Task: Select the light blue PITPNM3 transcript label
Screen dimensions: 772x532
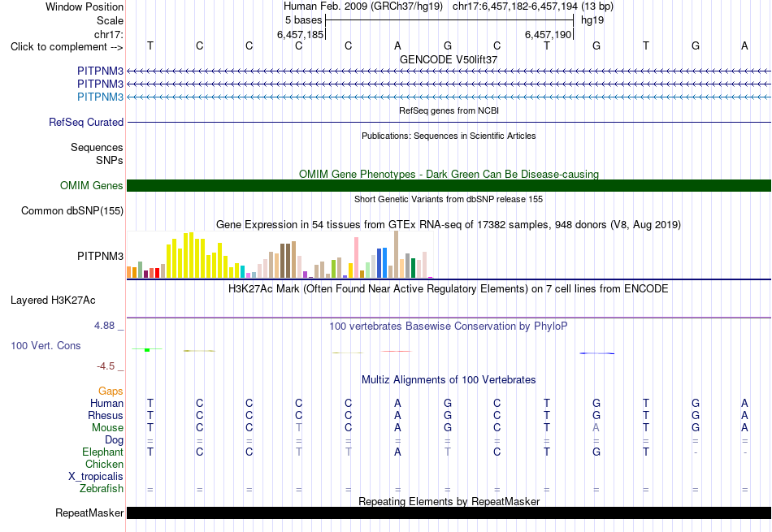Action: coord(100,97)
